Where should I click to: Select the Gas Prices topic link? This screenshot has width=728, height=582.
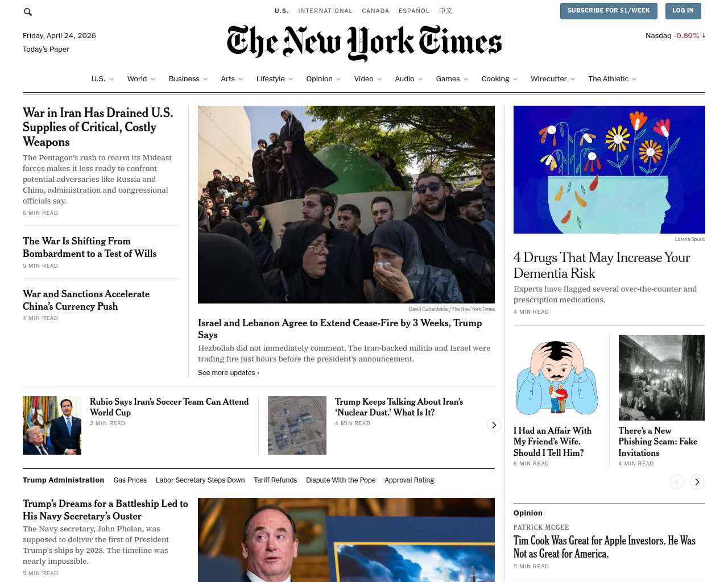pos(130,480)
